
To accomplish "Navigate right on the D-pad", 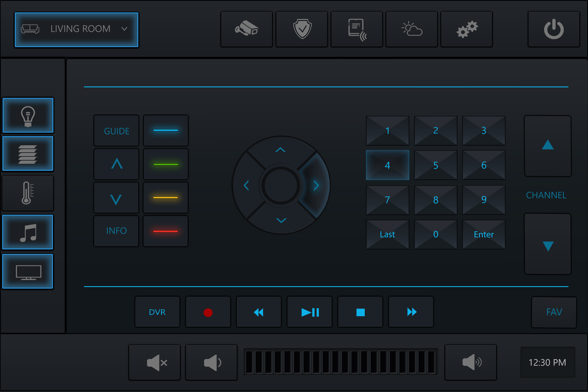I will click(316, 186).
